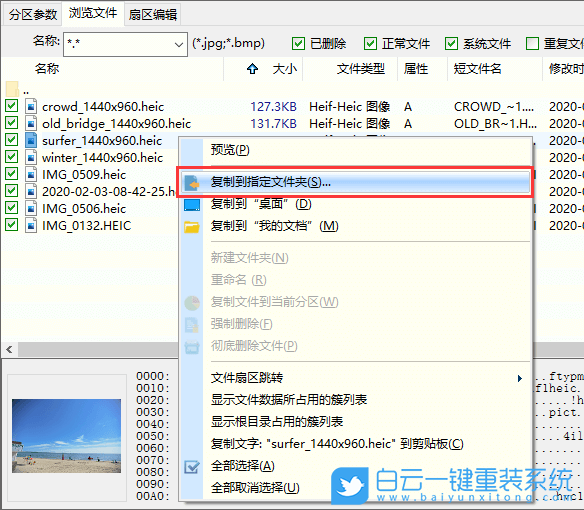584x510 pixels.
Task: Click the 131.7KB size value
Action: [273, 124]
